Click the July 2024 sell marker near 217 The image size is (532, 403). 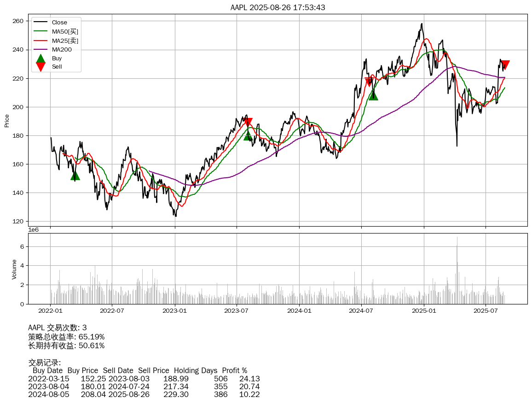pyautogui.click(x=369, y=82)
